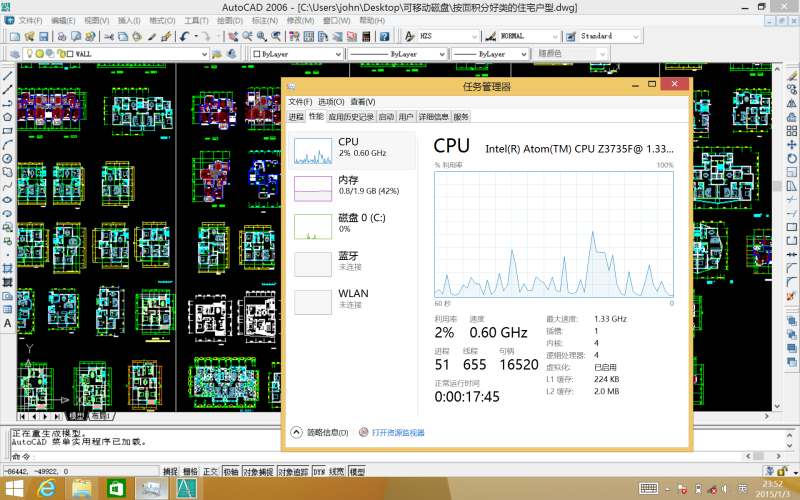Expand the WALL layer dropdown

click(x=204, y=54)
